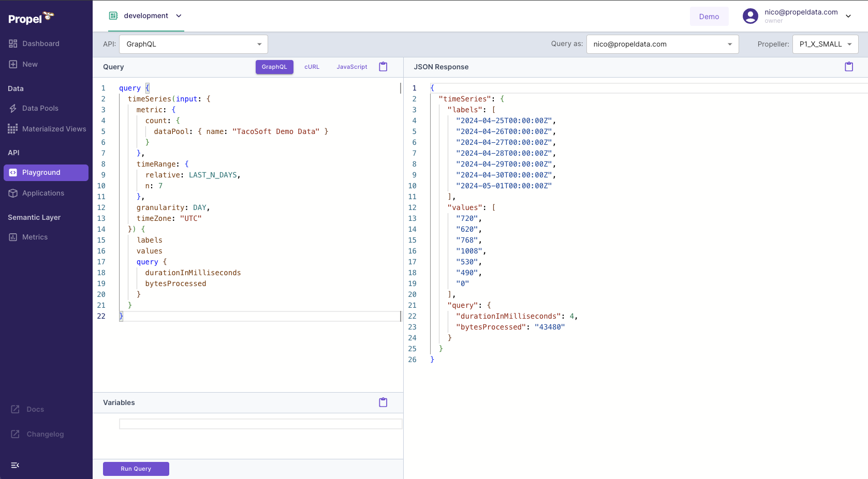Image resolution: width=868 pixels, height=479 pixels.
Task: Run the query with the Run Query button
Action: [x=136, y=469]
